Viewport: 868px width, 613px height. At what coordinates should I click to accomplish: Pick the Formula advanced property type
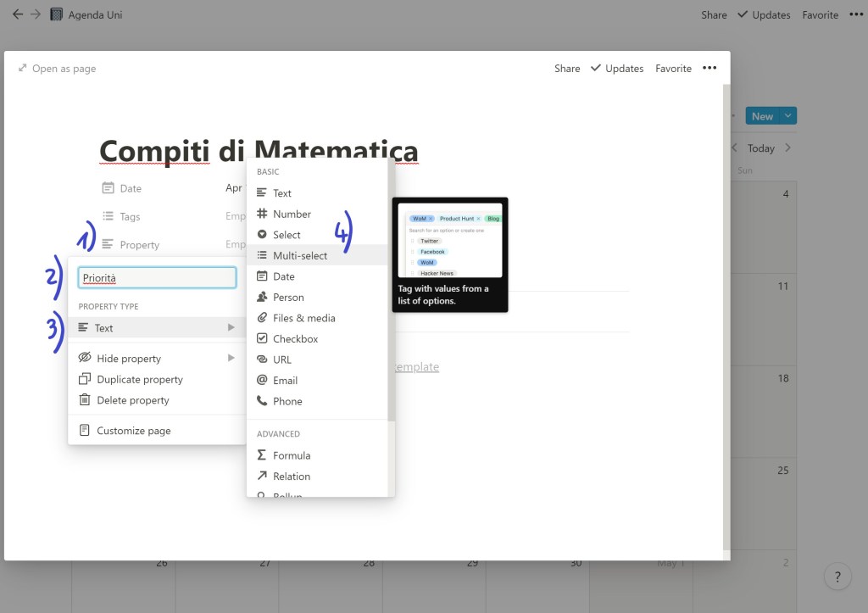pyautogui.click(x=292, y=455)
